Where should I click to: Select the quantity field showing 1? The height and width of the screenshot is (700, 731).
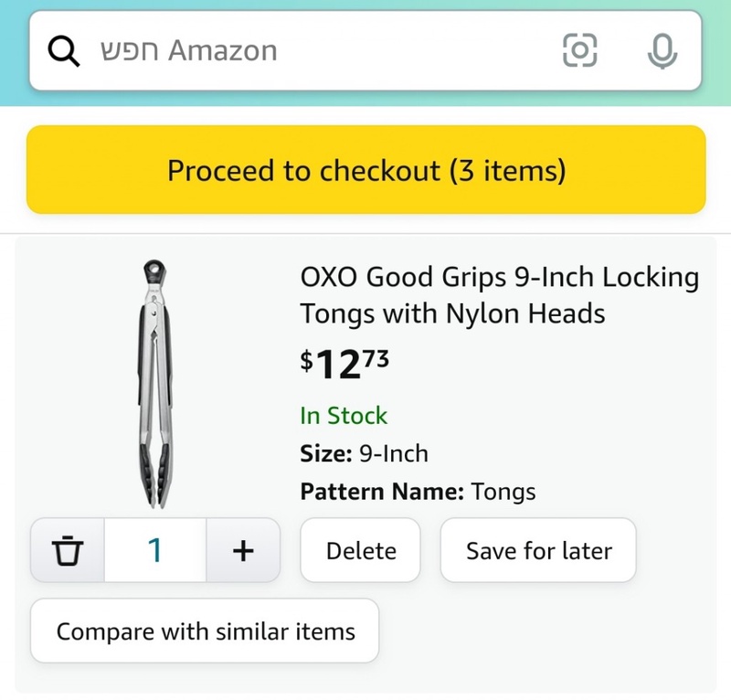[x=155, y=551]
